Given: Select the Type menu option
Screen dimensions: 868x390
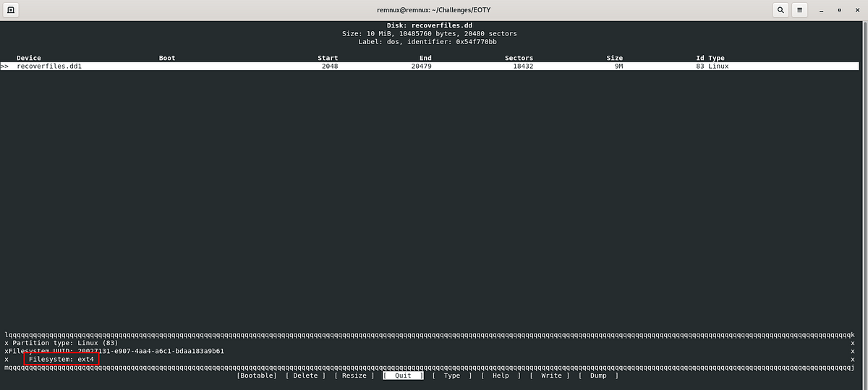Looking at the screenshot, I should coord(452,376).
